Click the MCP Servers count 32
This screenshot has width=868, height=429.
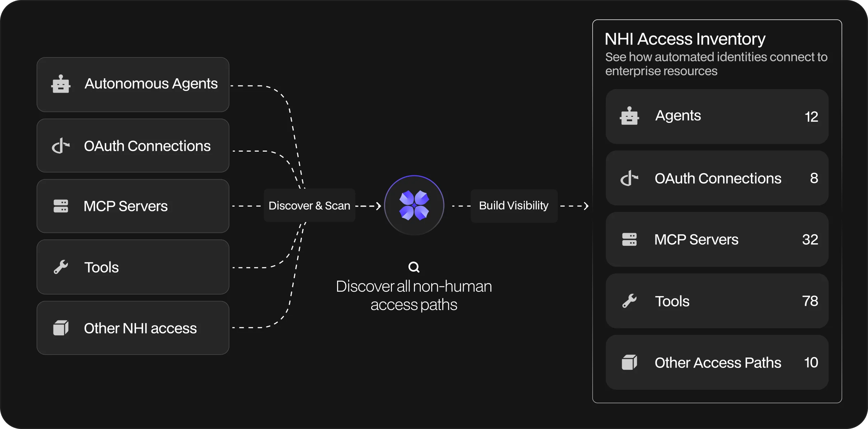810,239
